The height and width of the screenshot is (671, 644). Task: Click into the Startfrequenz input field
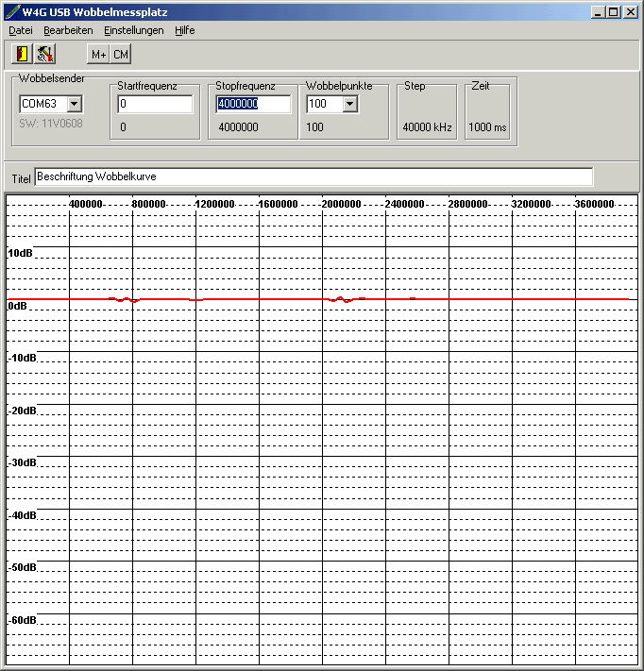[155, 104]
